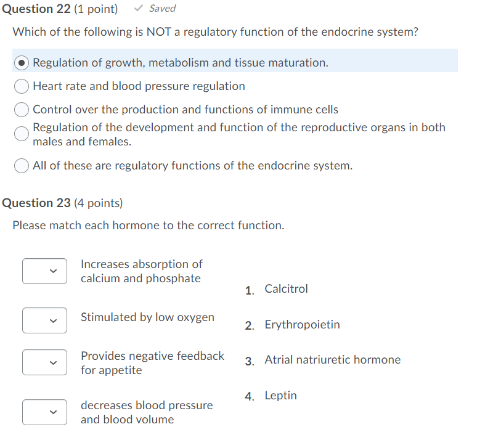Deselect the currently marked growth and metabolism answer
Image resolution: width=493 pixels, height=448 pixels.
[21, 60]
